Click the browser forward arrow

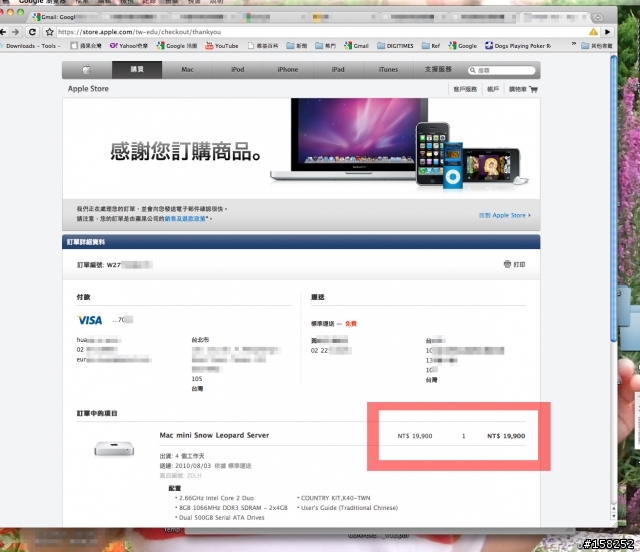point(16,32)
